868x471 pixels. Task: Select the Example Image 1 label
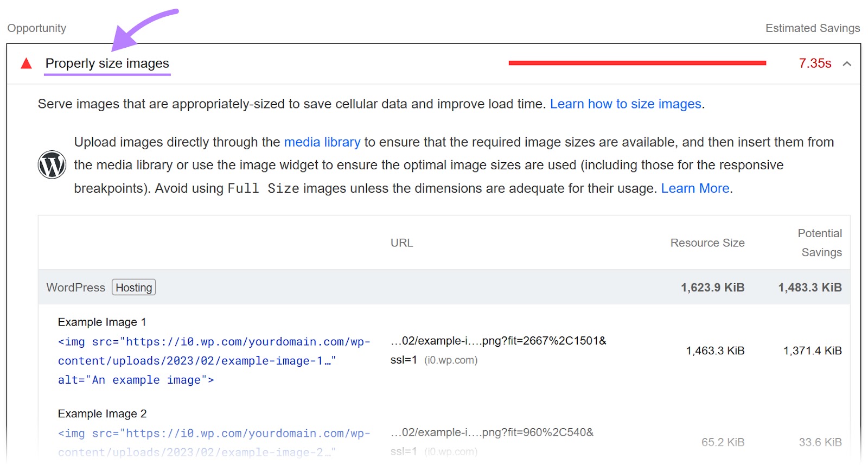[x=102, y=322]
